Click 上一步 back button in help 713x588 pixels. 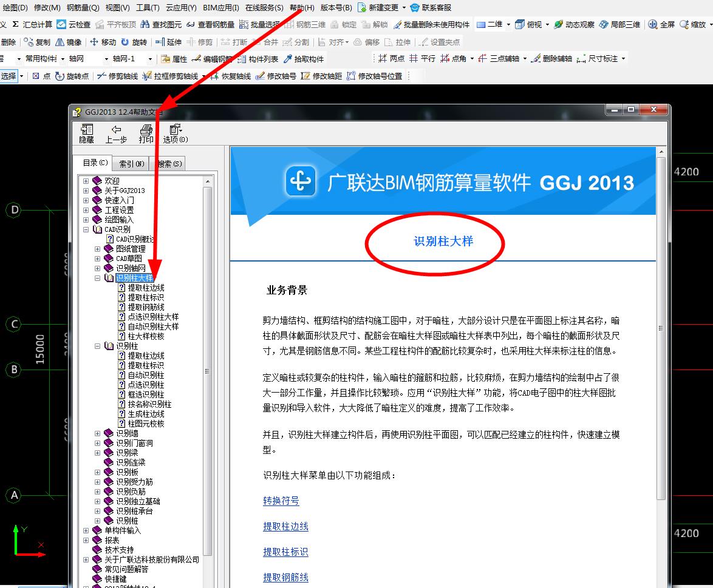click(x=116, y=133)
